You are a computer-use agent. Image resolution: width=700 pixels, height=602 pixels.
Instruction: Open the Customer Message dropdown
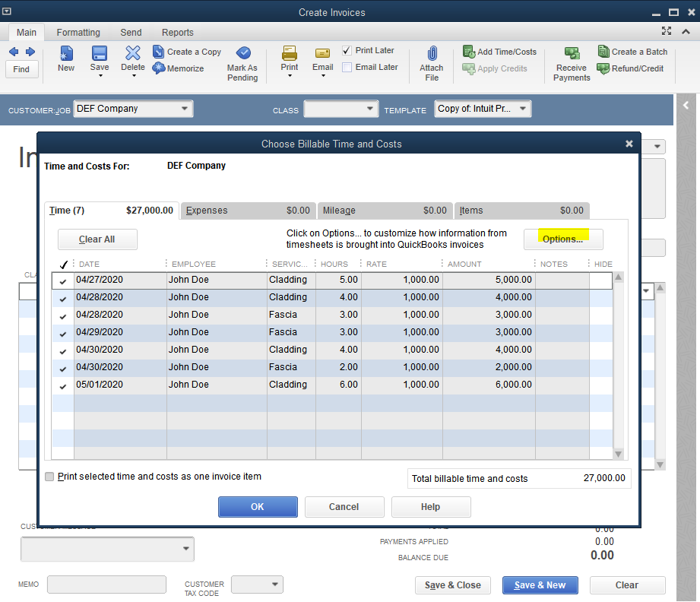(x=186, y=548)
